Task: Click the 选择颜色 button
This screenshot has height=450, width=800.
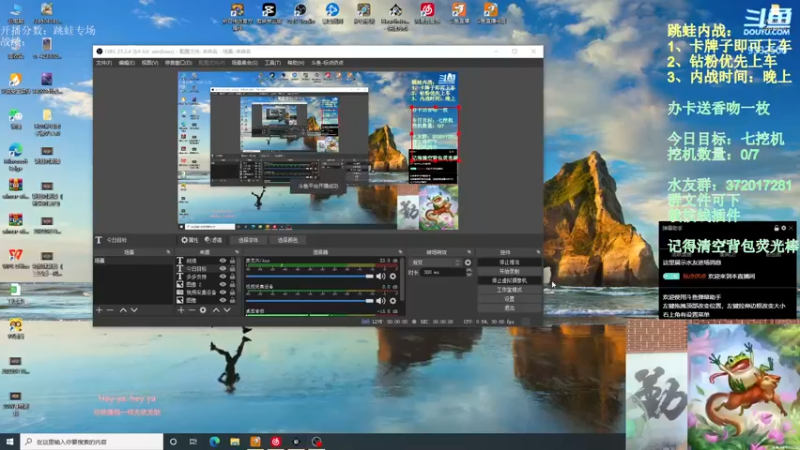Action: click(287, 240)
